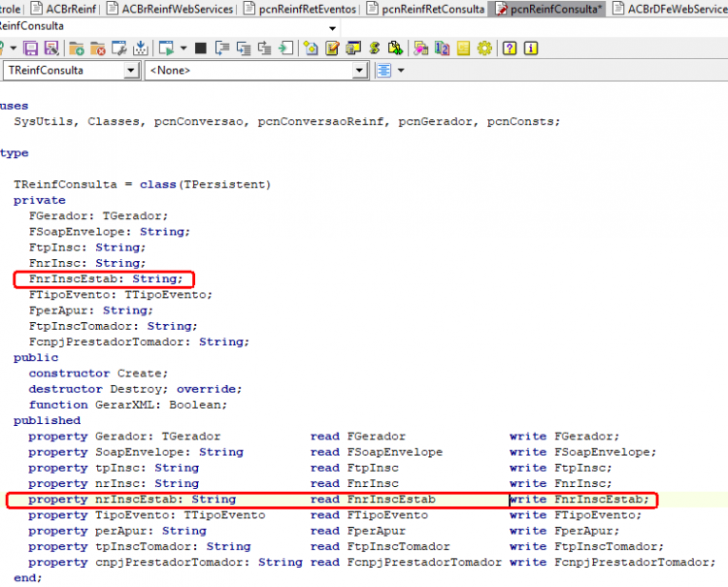Click the 'destructor Destroy; override;' line
Viewport: 728px width, 587px height.
(136, 389)
